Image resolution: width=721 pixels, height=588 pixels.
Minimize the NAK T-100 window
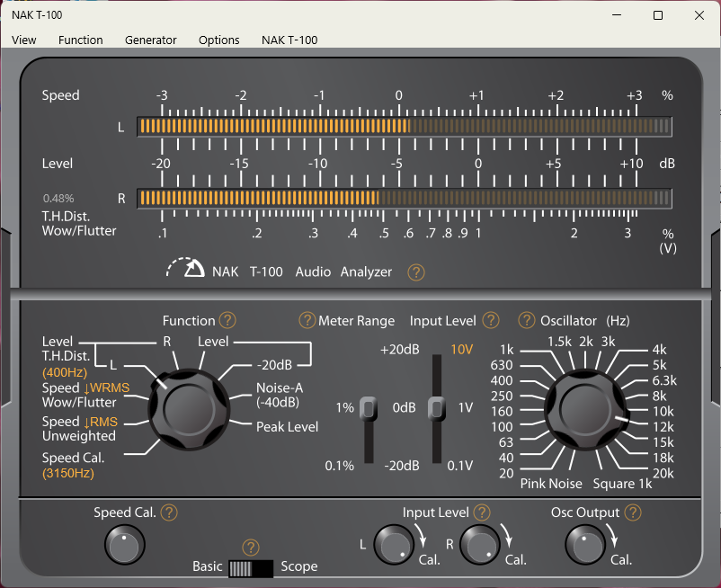[617, 15]
